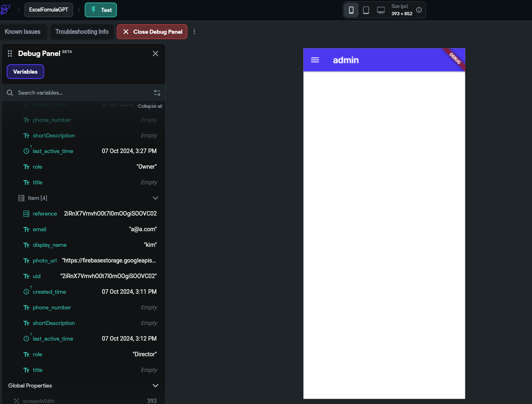The height and width of the screenshot is (404, 532).
Task: Open the Troubleshooting Info tab
Action: coord(82,32)
